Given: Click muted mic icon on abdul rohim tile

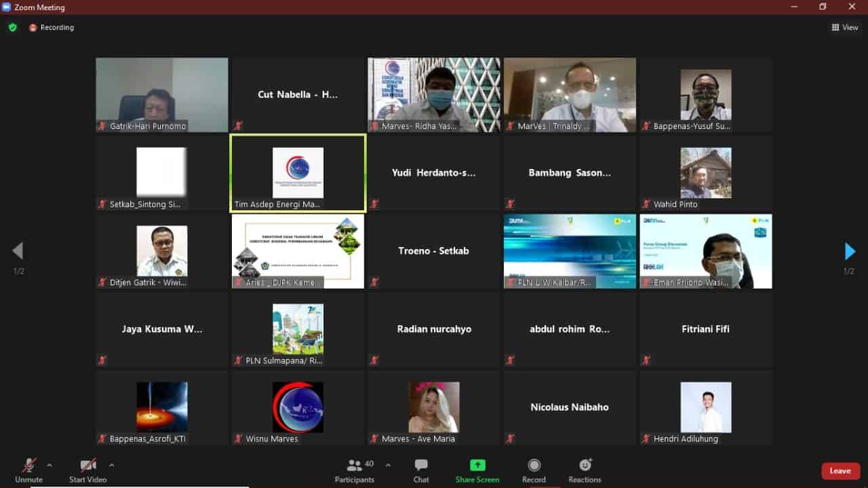Looking at the screenshot, I should coord(510,360).
